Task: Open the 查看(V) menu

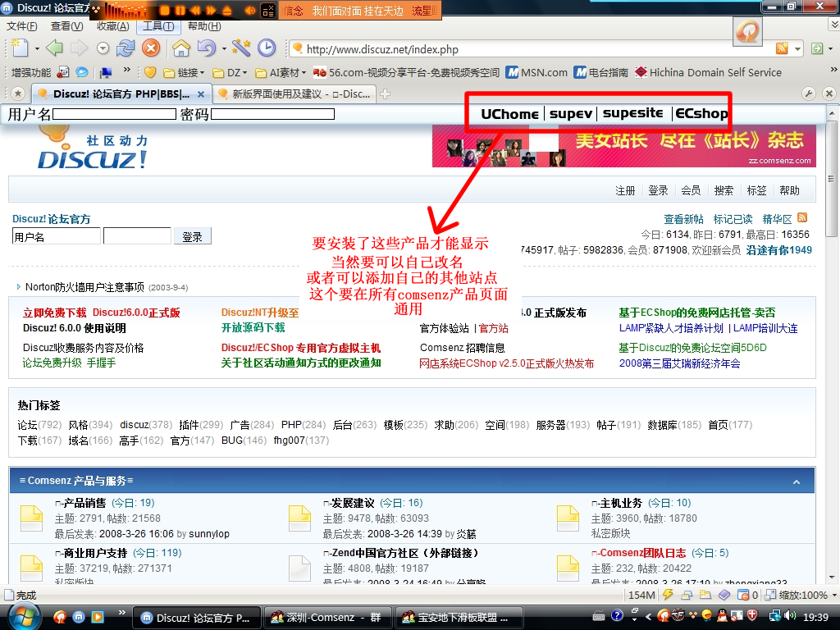Action: tap(67, 26)
